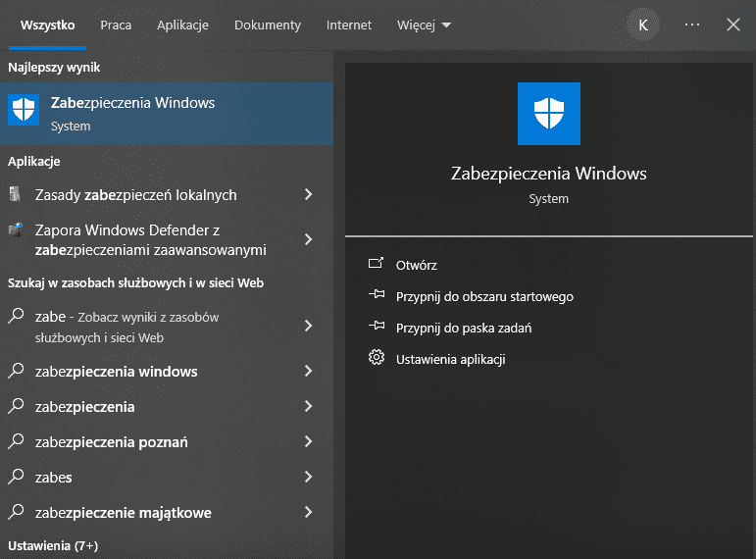The image size is (756, 559).
Task: Open the Więcej dropdown filter
Action: (x=424, y=25)
